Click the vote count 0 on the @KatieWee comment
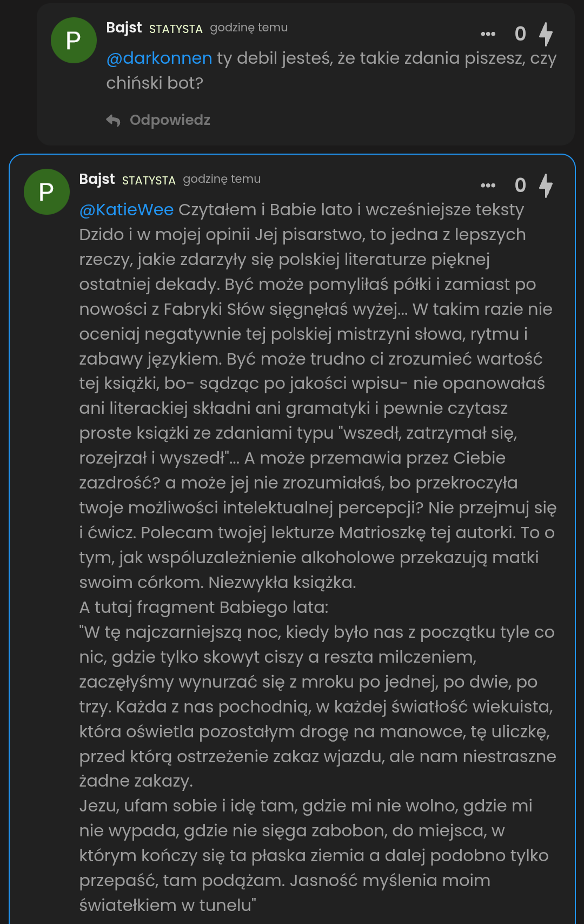Viewport: 584px width, 924px height. pyautogui.click(x=520, y=186)
